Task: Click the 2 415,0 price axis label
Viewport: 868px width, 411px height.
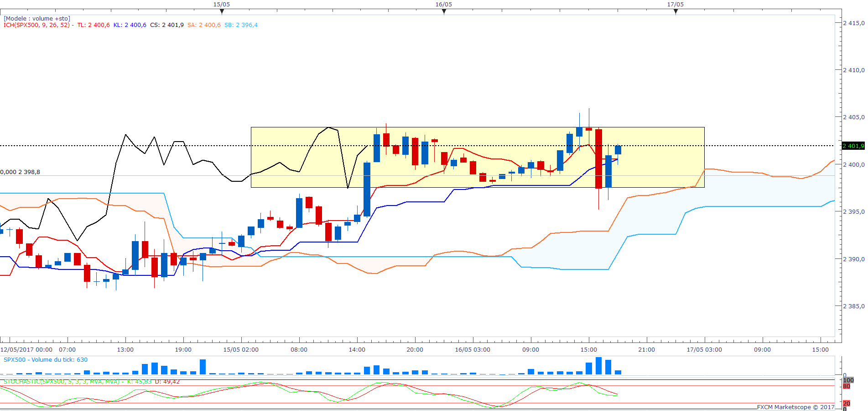Action: click(x=853, y=23)
